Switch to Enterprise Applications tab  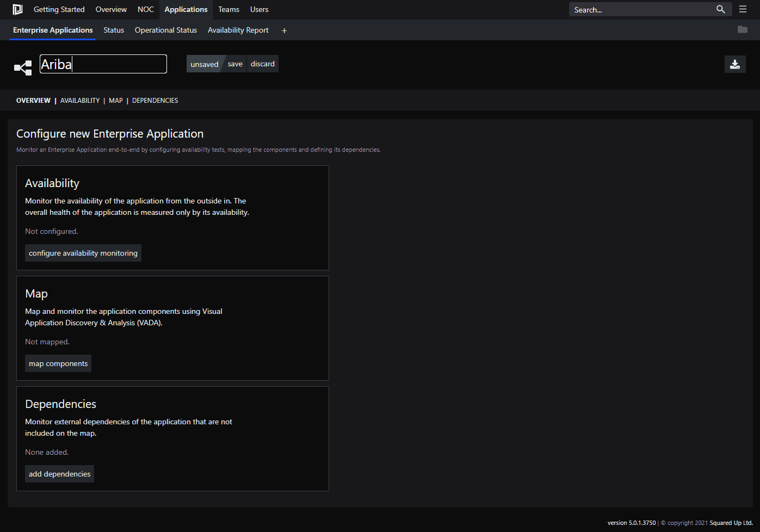(53, 30)
